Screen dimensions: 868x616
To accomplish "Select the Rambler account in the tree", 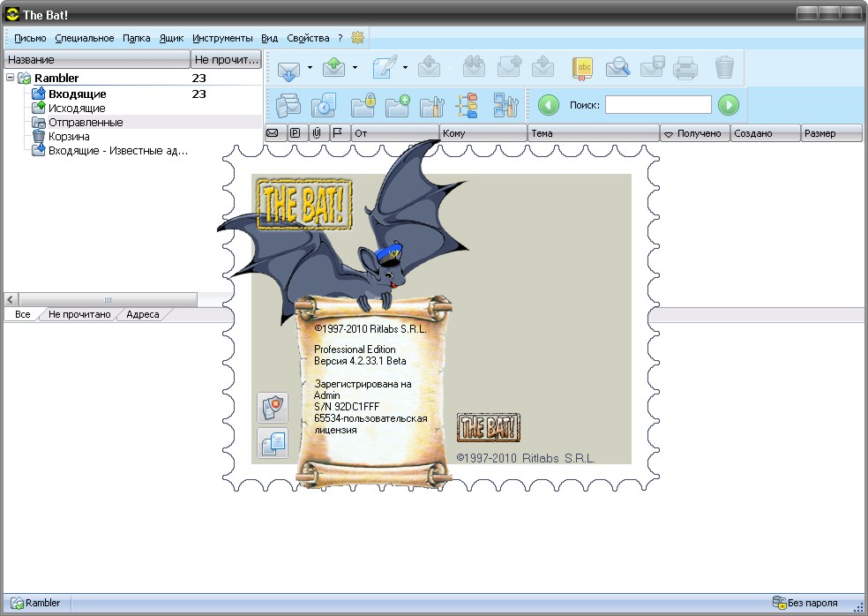I will [56, 79].
